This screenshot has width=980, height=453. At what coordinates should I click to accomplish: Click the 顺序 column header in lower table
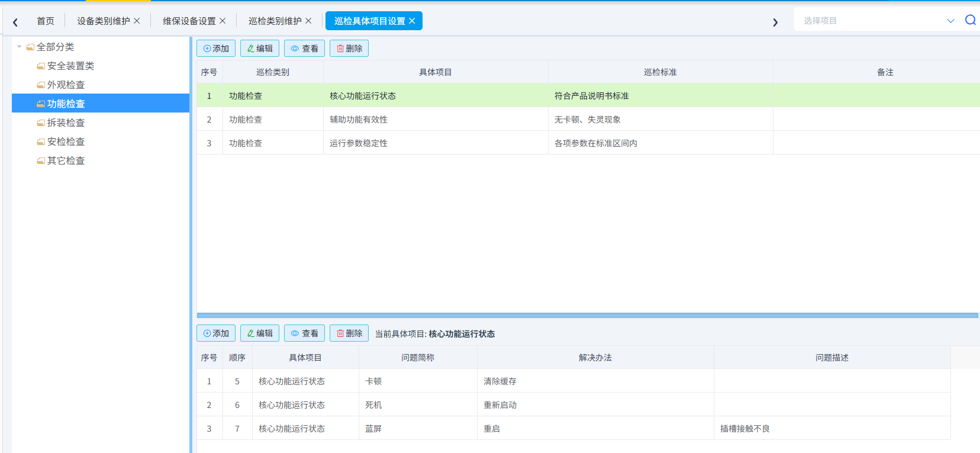(x=237, y=358)
